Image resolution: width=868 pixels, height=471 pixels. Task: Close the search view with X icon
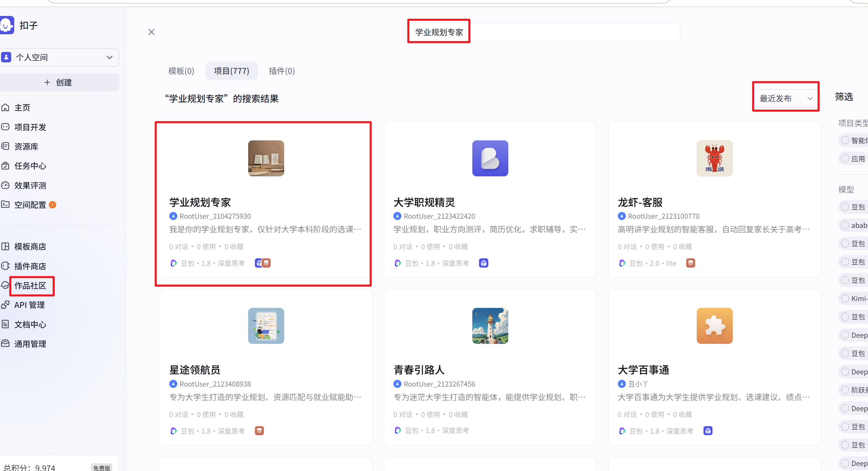tap(152, 32)
